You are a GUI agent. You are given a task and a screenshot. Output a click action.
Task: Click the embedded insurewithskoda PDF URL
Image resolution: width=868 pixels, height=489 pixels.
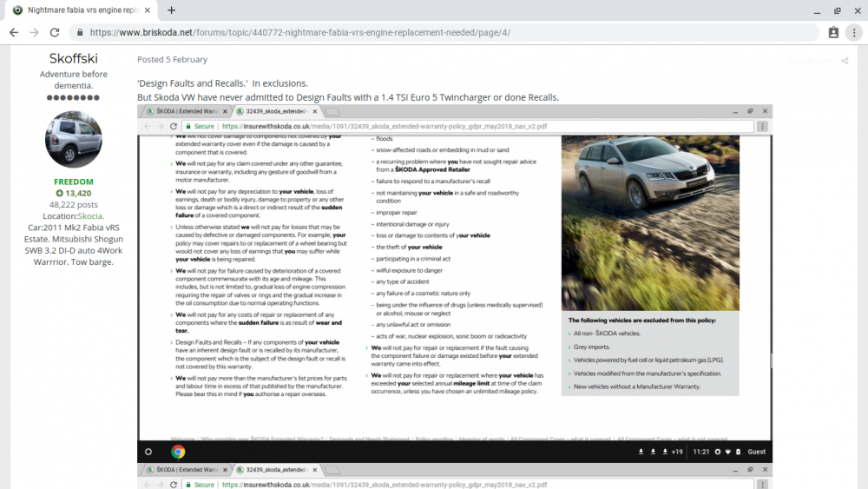click(385, 126)
